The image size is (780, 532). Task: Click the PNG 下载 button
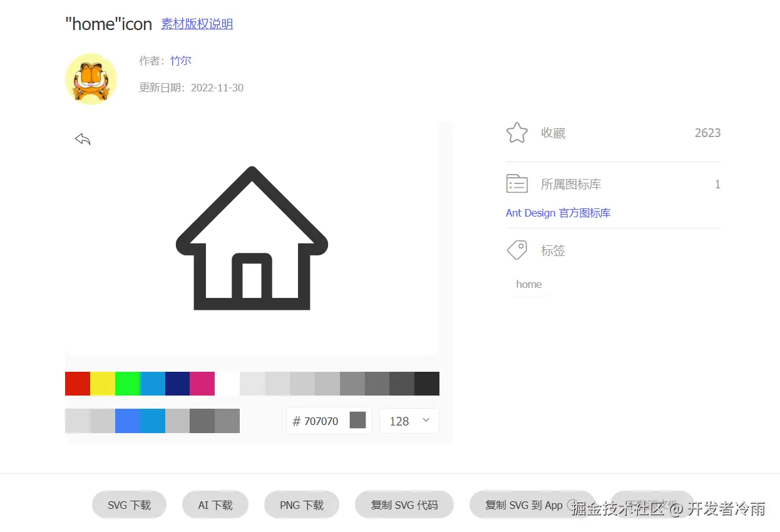pyautogui.click(x=301, y=504)
